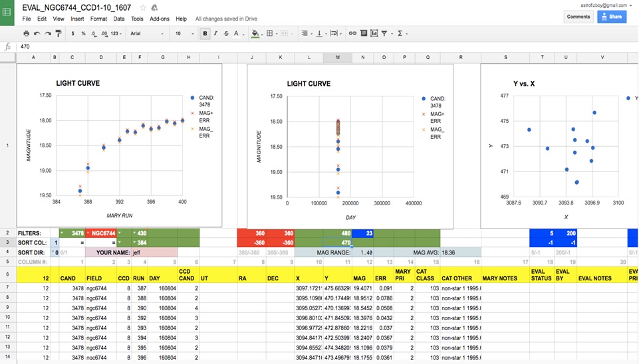Image resolution: width=639 pixels, height=364 pixels.
Task: Click the insert chart icon
Action: tap(374, 33)
